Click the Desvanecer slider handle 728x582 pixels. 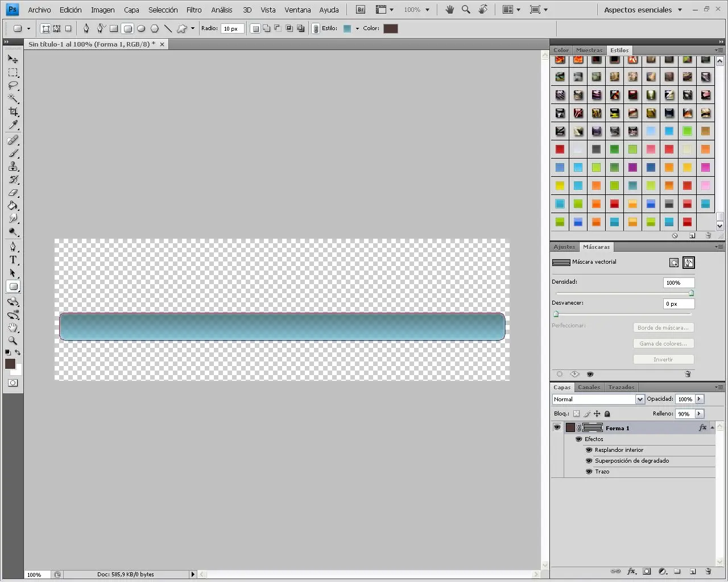556,314
